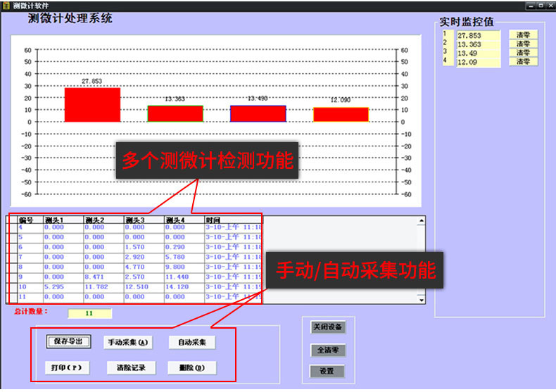Zero channel 4 with its 清零 button
The image size is (556, 392).
[x=523, y=62]
